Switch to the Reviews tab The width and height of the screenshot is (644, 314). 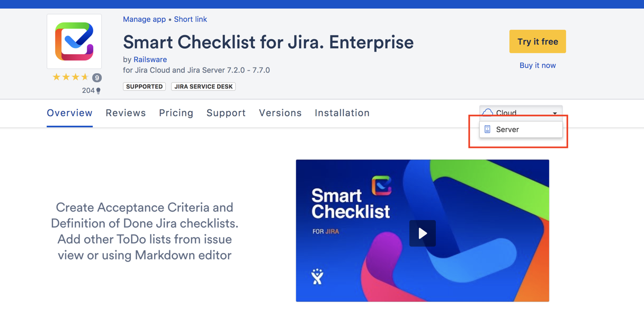pos(126,113)
